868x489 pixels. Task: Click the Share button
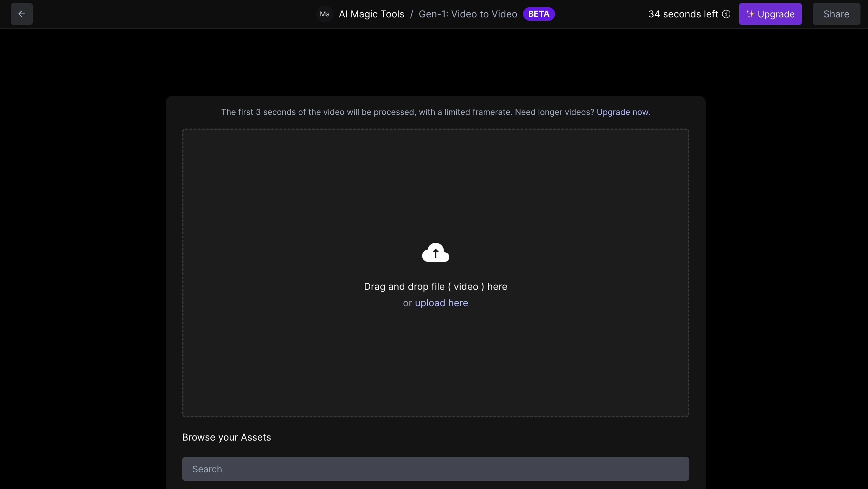coord(836,14)
